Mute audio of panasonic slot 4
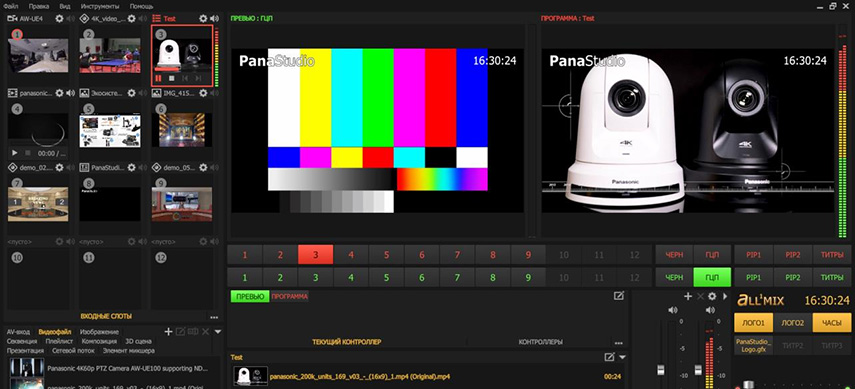Screen dimensions: 855x389 70,93
